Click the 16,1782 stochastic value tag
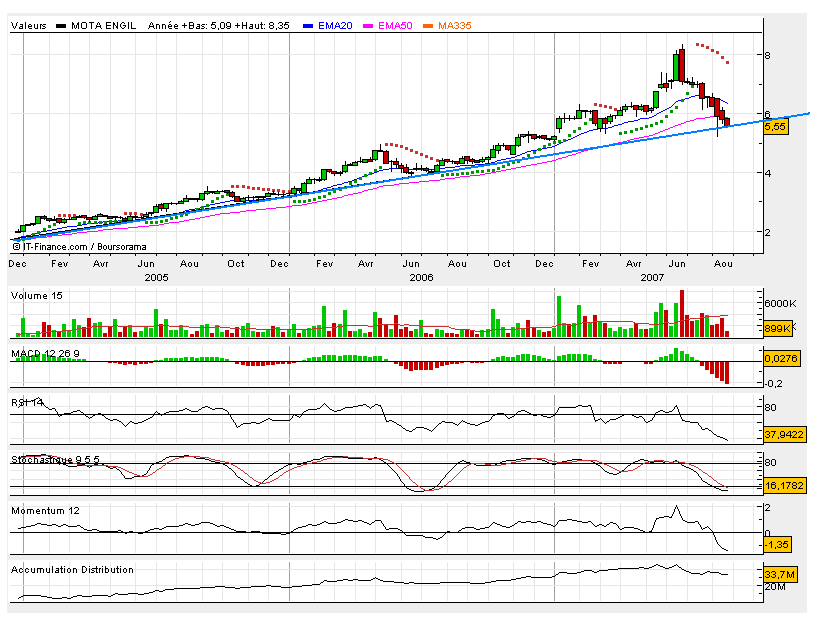820x617 pixels. (784, 485)
